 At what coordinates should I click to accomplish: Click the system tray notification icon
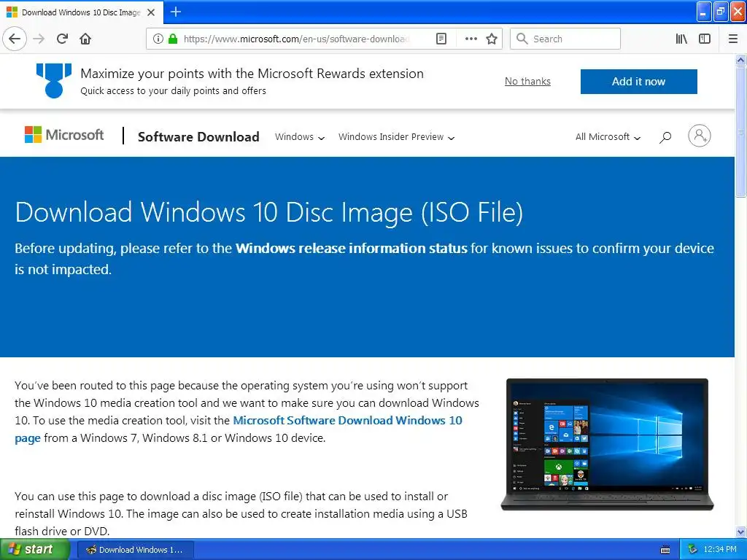coord(693,550)
